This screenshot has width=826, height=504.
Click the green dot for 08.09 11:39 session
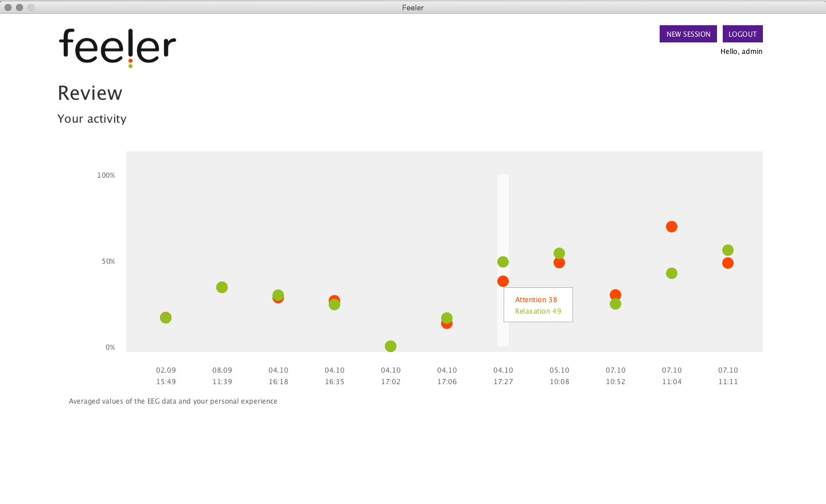(x=222, y=287)
